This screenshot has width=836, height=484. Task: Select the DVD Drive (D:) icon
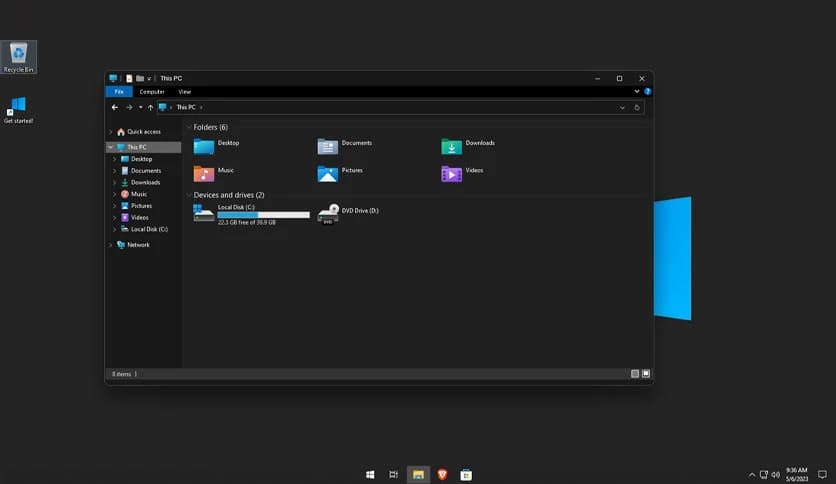[x=328, y=214]
